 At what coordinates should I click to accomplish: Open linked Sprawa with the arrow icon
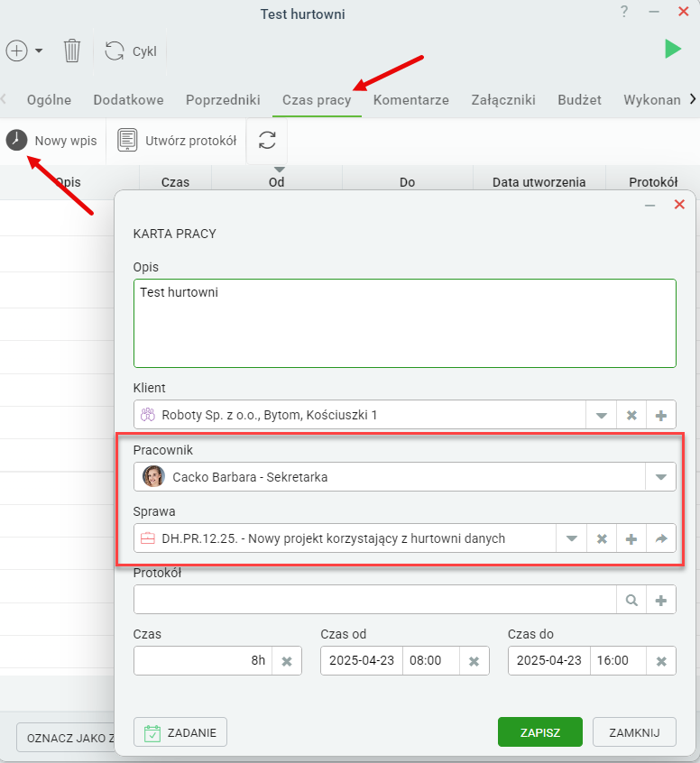661,538
